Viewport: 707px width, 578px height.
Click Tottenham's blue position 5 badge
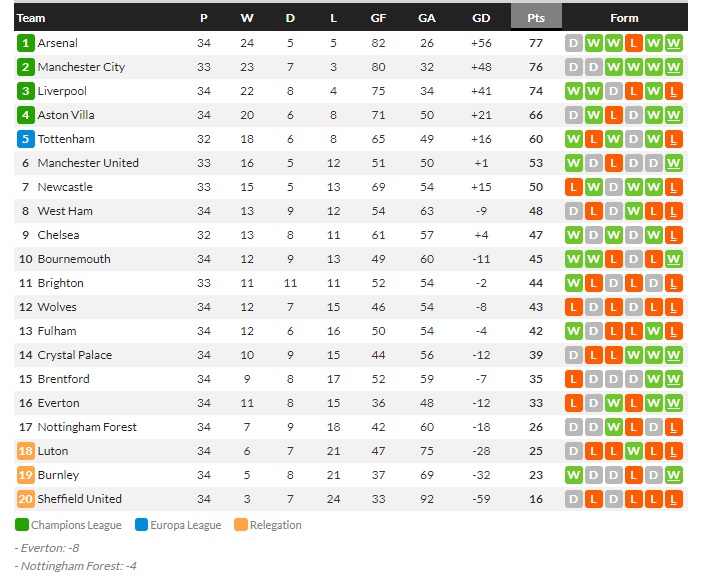25,139
